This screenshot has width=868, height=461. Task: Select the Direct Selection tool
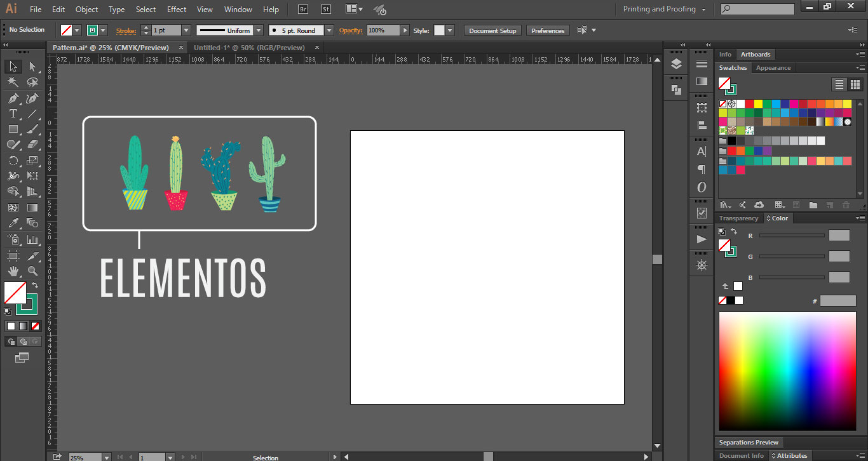[x=32, y=67]
